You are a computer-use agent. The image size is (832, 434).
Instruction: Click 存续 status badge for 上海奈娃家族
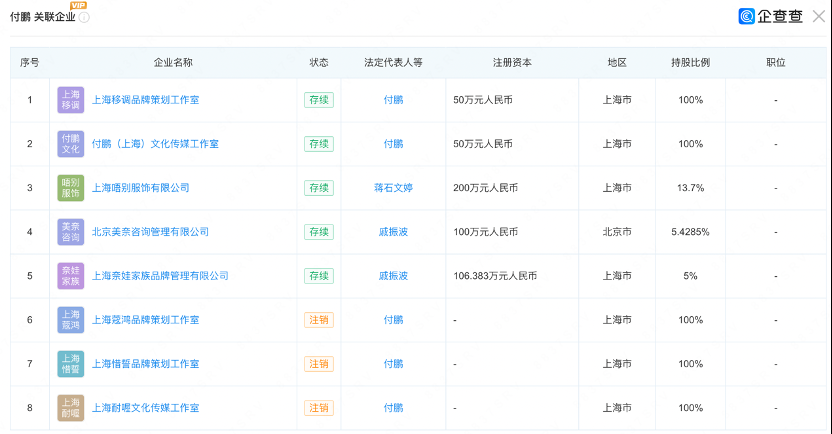tap(319, 276)
